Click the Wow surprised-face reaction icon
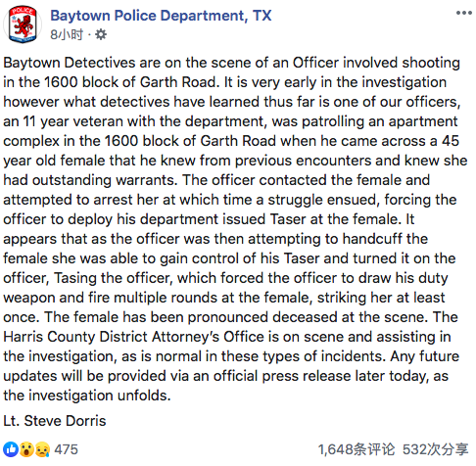Viewport: 476px width, 466px height. pos(26,449)
